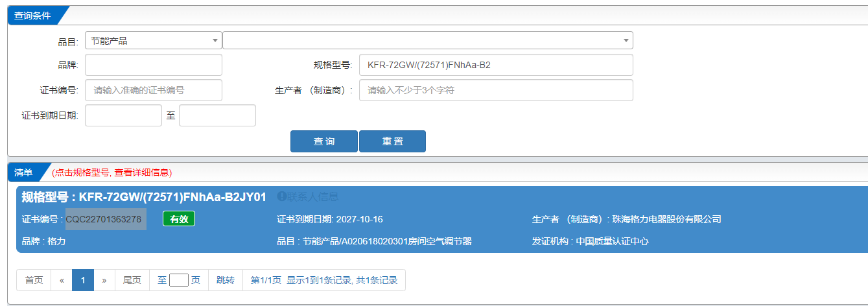Screen dimensions: 868x306
Task: Click the 联系人信息 link text
Action: pyautogui.click(x=313, y=197)
